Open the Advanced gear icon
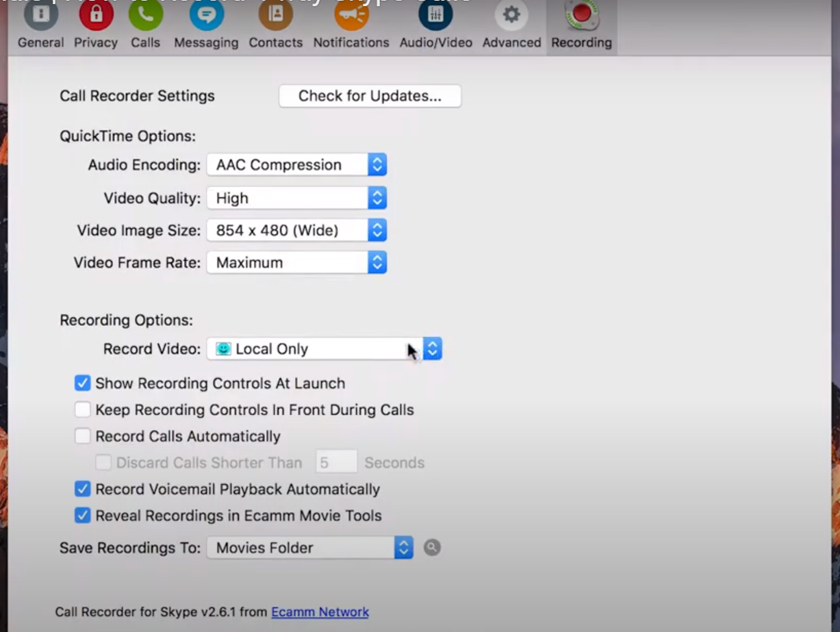The height and width of the screenshot is (632, 840). tap(511, 14)
